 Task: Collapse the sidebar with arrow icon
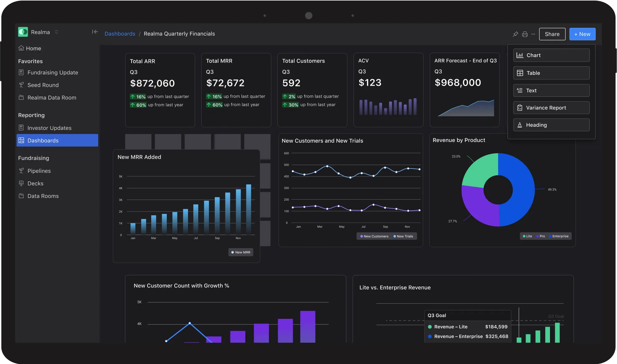click(x=95, y=32)
